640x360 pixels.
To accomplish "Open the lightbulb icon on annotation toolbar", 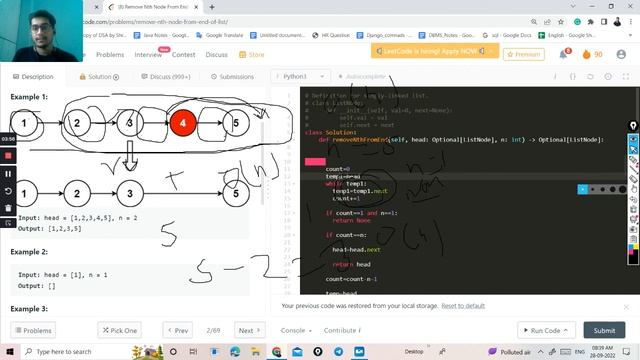I will pyautogui.click(x=633, y=126).
